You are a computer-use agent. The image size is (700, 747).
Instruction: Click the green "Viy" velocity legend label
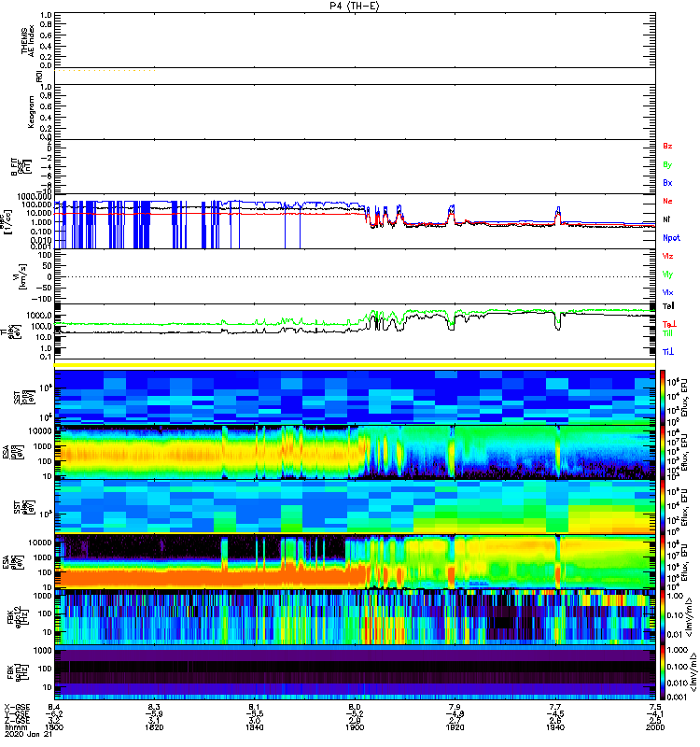pyautogui.click(x=667, y=275)
